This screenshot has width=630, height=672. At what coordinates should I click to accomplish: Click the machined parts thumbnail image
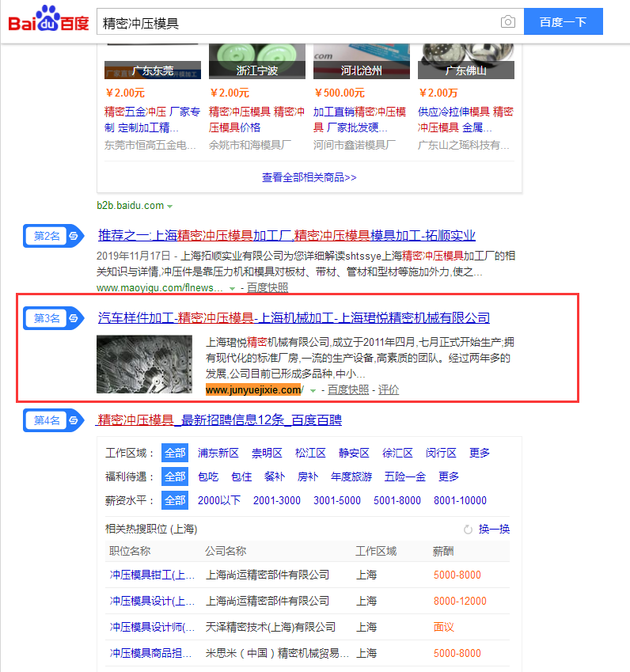tap(144, 364)
